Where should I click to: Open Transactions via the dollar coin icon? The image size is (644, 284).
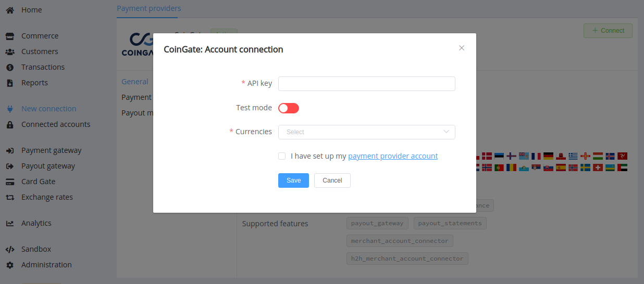pyautogui.click(x=9, y=67)
